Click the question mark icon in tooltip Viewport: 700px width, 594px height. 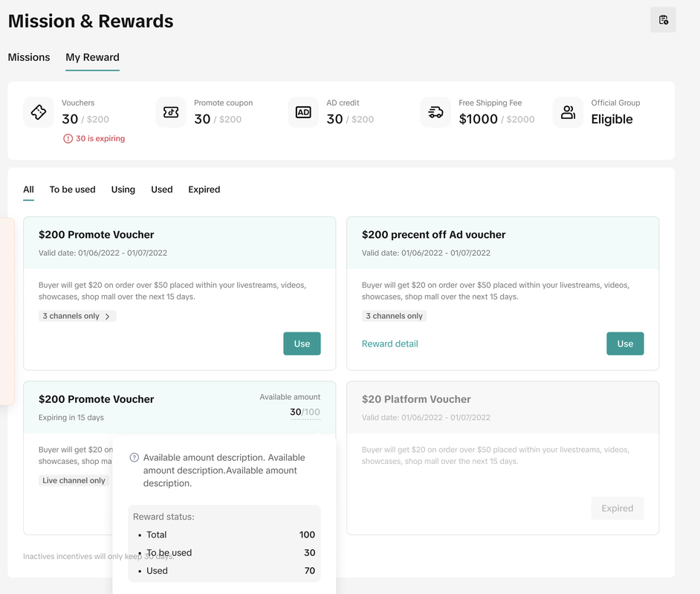(135, 458)
